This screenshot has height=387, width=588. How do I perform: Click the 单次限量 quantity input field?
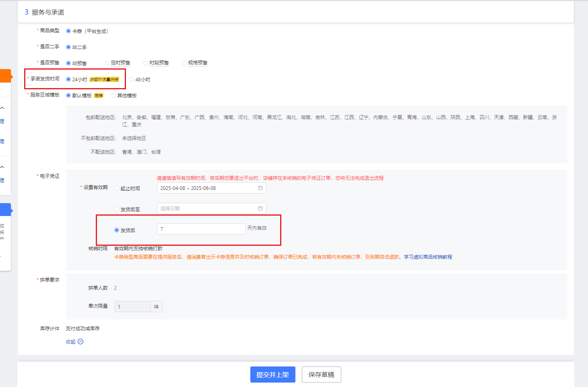[x=132, y=307]
